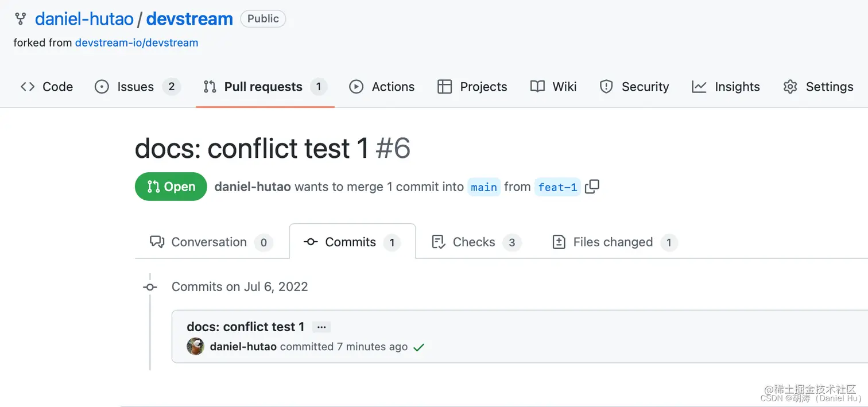Click the Actions play icon

pyautogui.click(x=356, y=87)
